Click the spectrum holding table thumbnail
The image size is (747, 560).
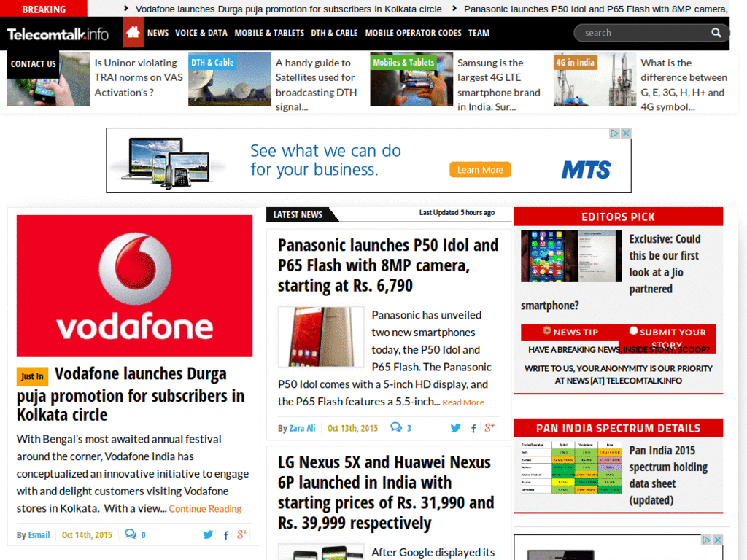tap(571, 467)
